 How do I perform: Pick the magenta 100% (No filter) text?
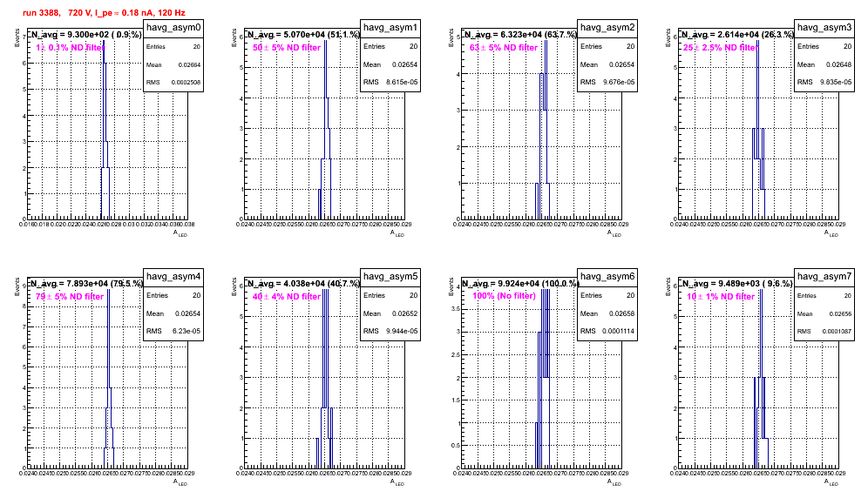[x=504, y=296]
